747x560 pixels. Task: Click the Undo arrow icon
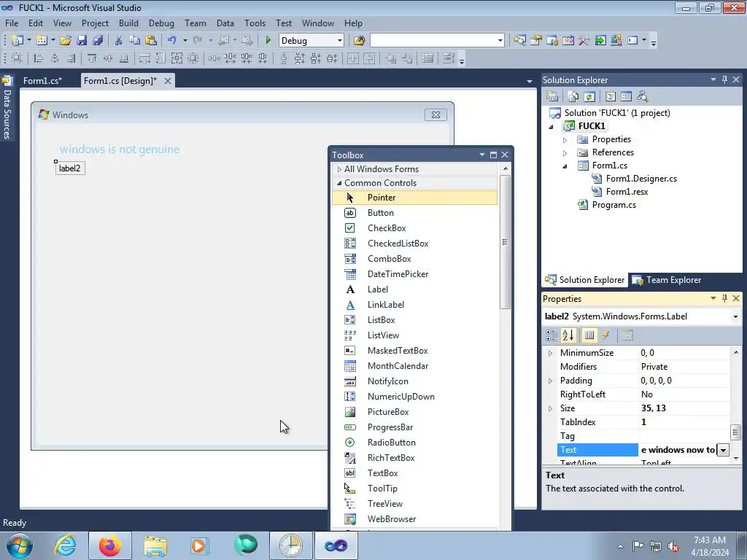(x=172, y=41)
